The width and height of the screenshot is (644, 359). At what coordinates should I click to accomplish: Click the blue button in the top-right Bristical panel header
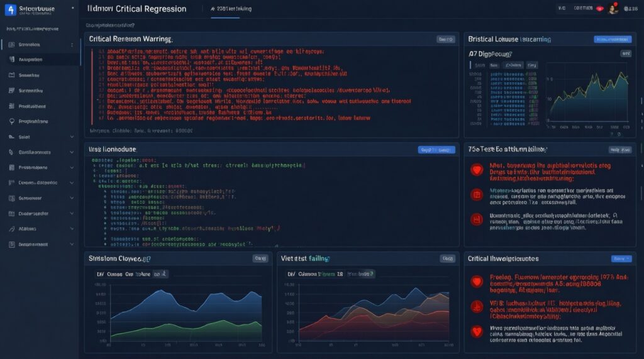(x=613, y=40)
